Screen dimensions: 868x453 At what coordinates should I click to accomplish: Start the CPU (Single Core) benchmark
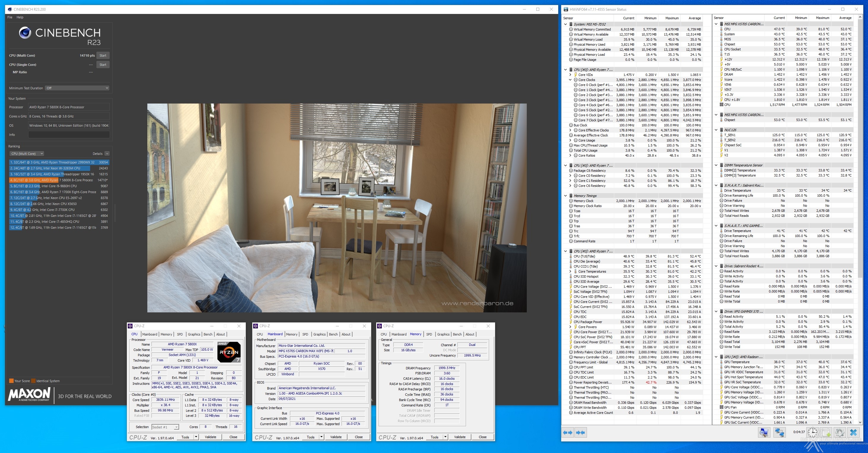[103, 64]
